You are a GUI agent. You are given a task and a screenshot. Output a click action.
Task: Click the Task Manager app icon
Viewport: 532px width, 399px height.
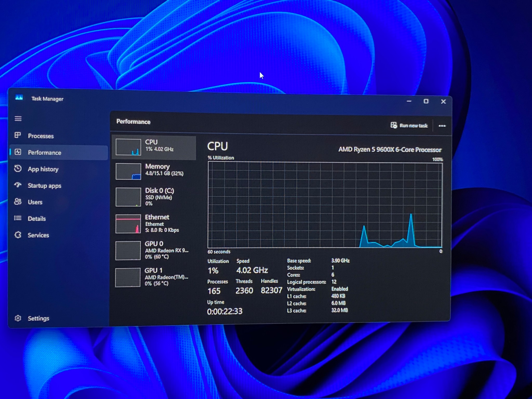coord(19,98)
